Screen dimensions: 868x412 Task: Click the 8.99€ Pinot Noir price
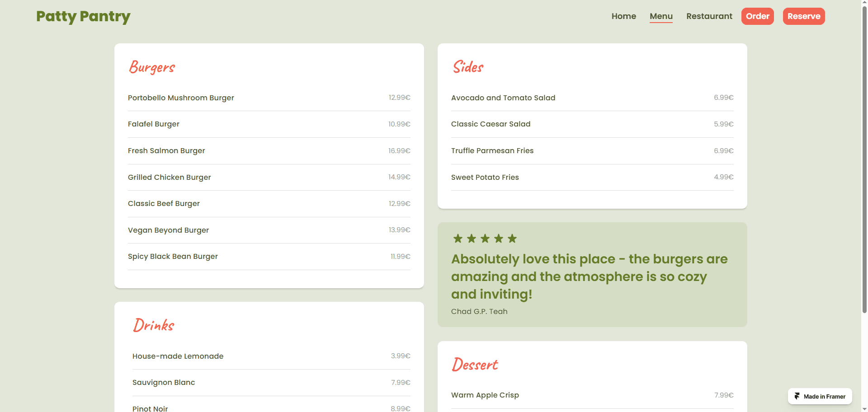pos(401,408)
